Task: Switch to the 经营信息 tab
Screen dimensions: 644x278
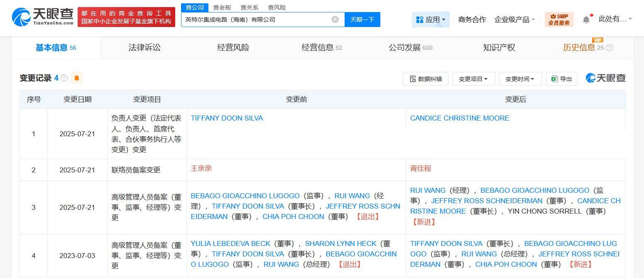Action: [x=322, y=48]
